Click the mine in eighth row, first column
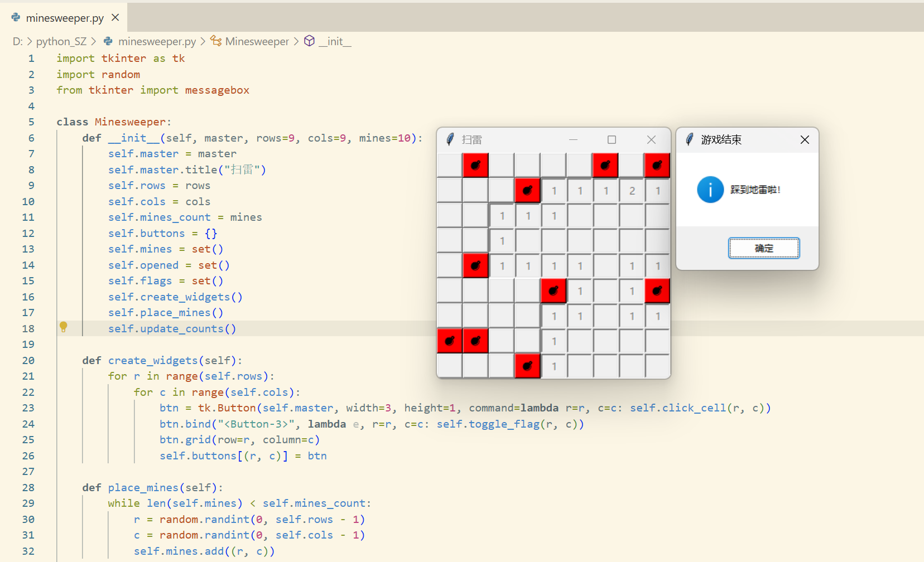924x562 pixels. [450, 341]
